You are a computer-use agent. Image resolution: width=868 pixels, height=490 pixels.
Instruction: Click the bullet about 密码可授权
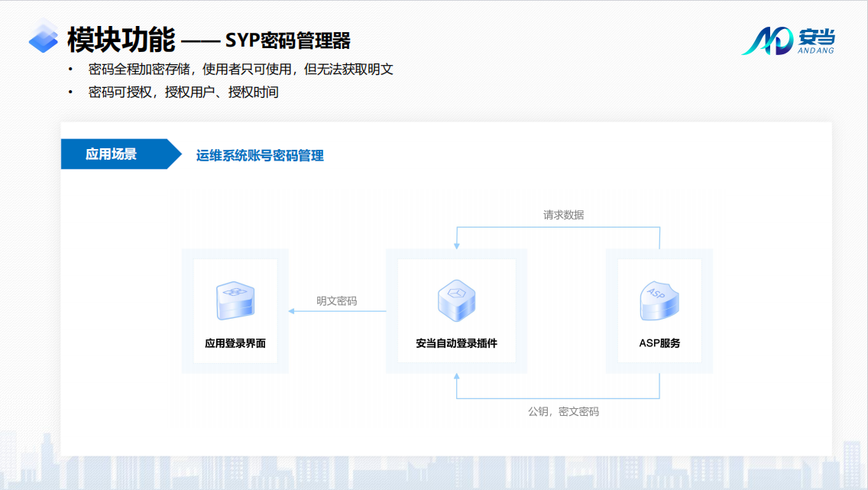pos(183,92)
